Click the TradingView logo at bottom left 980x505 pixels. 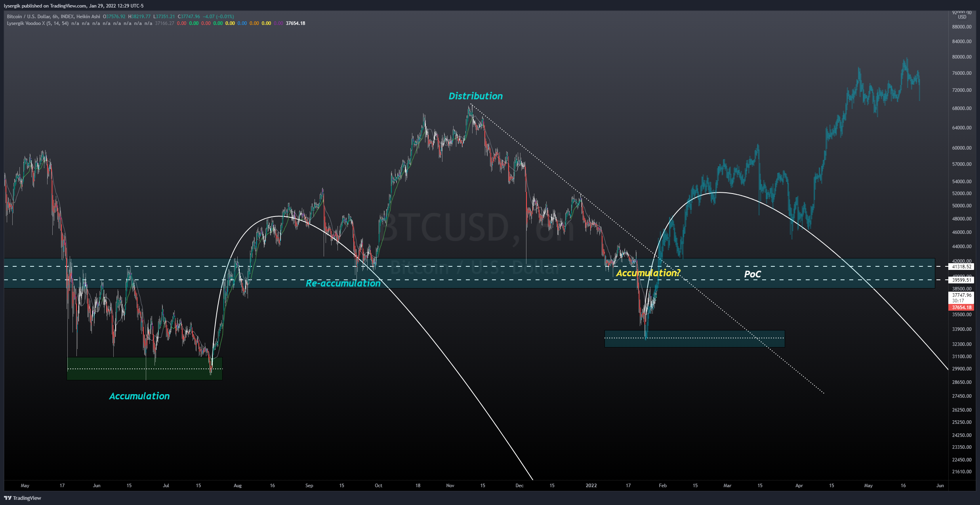(x=23, y=498)
